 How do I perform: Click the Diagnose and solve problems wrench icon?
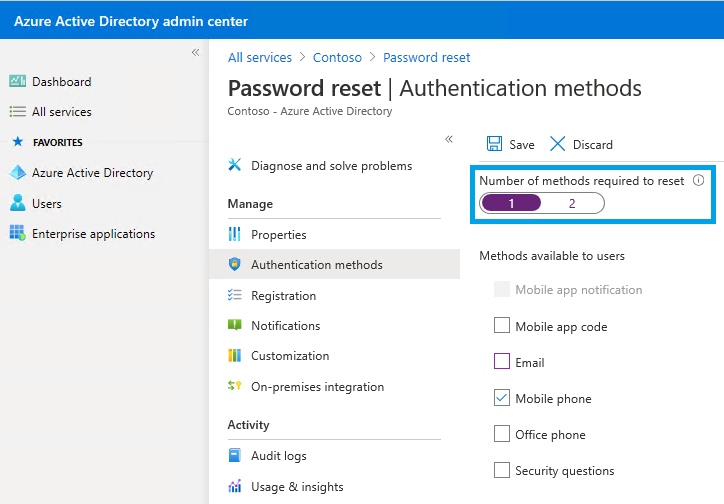235,165
